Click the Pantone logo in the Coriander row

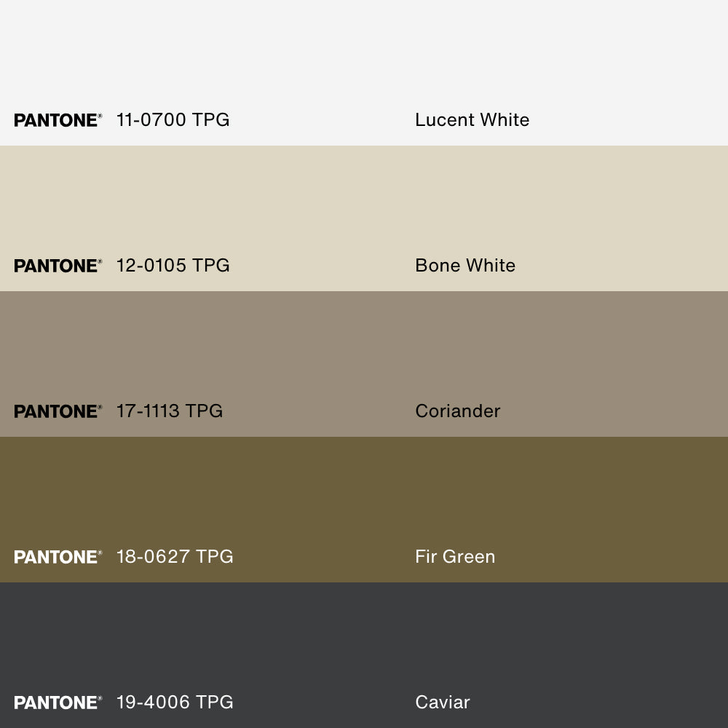(x=58, y=411)
